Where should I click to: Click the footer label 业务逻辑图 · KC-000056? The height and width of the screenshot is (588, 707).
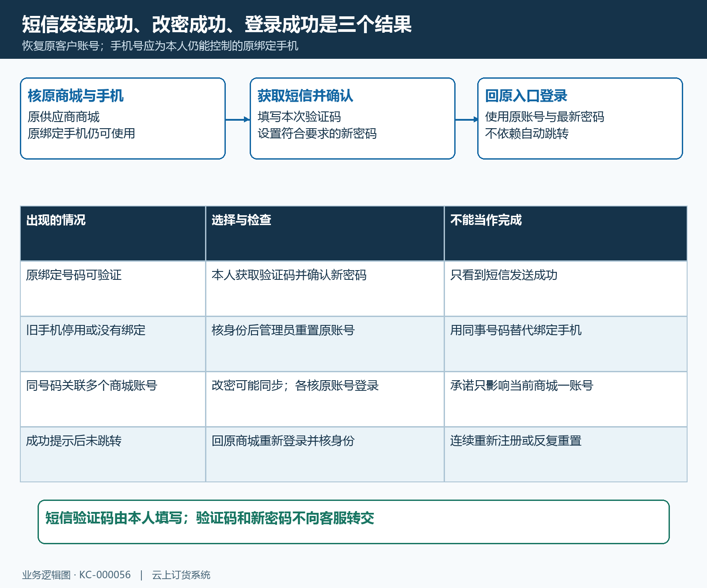pyautogui.click(x=76, y=575)
